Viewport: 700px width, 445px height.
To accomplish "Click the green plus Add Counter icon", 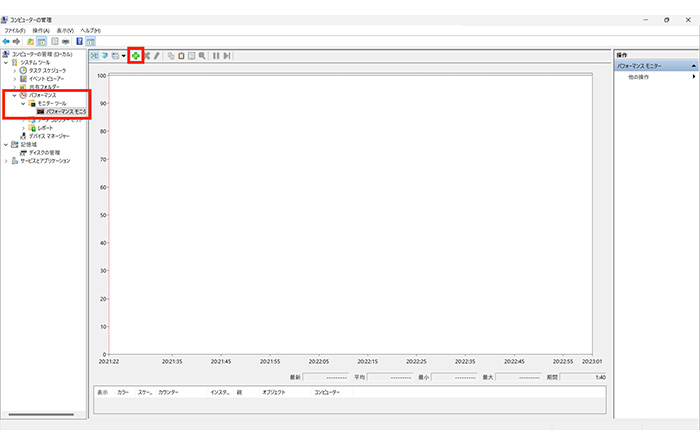I will (136, 56).
